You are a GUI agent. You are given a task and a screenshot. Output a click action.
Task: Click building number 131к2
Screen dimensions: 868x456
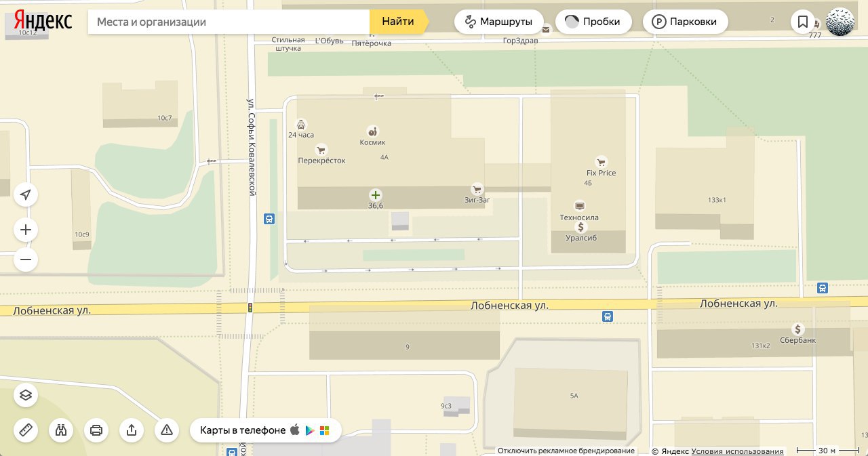(761, 346)
